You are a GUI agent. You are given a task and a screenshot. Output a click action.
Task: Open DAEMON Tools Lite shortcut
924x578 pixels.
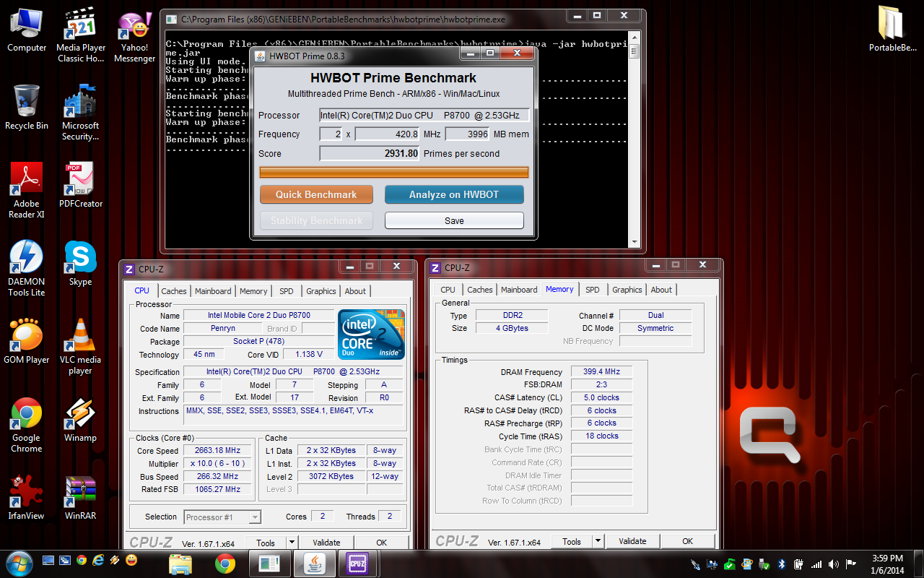click(27, 268)
